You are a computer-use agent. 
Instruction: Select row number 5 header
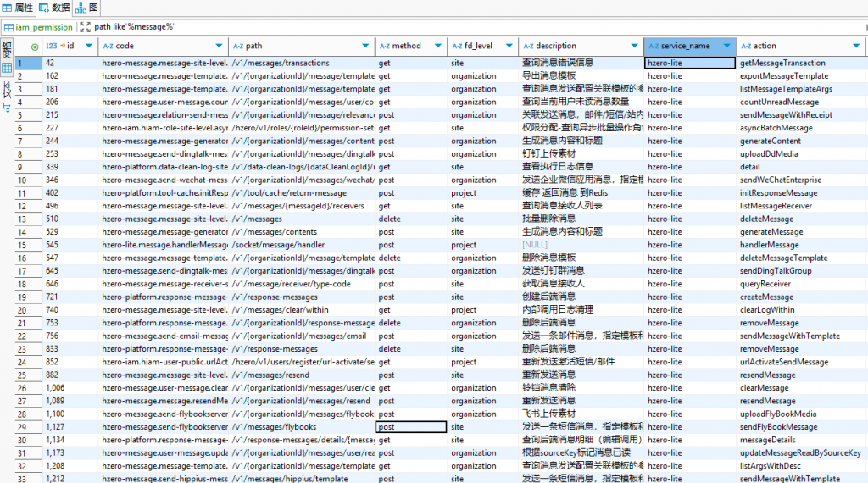21,114
